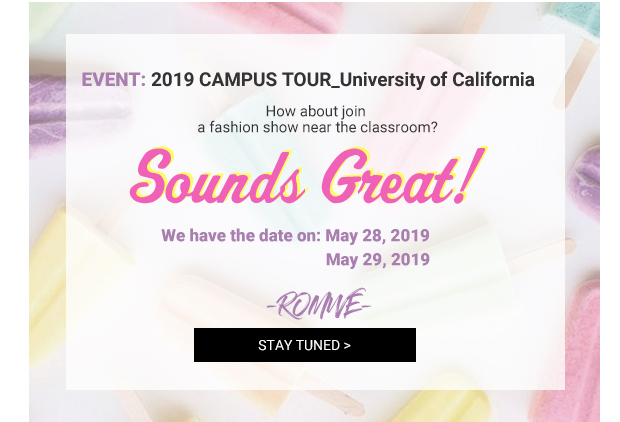The height and width of the screenshot is (422, 620).
Task: Click the black STAY TUNED button
Action: [304, 344]
